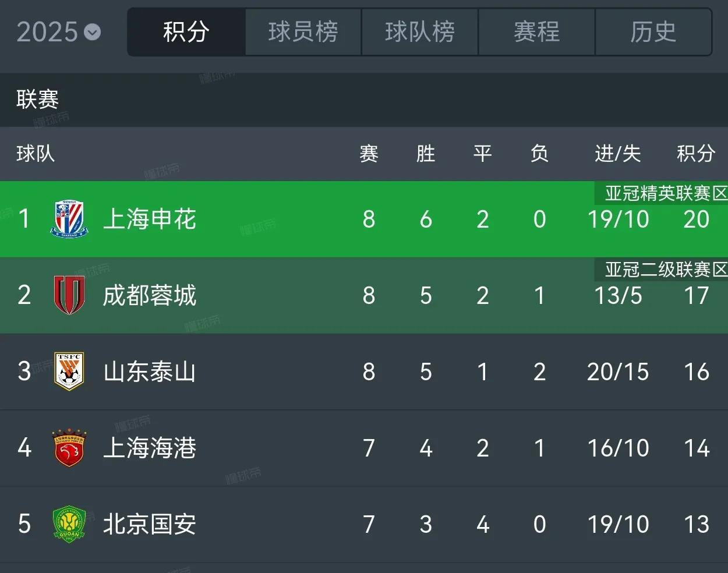Select the 球队榜 team rankings tab
Viewport: 728px width, 573px height.
coord(419,32)
